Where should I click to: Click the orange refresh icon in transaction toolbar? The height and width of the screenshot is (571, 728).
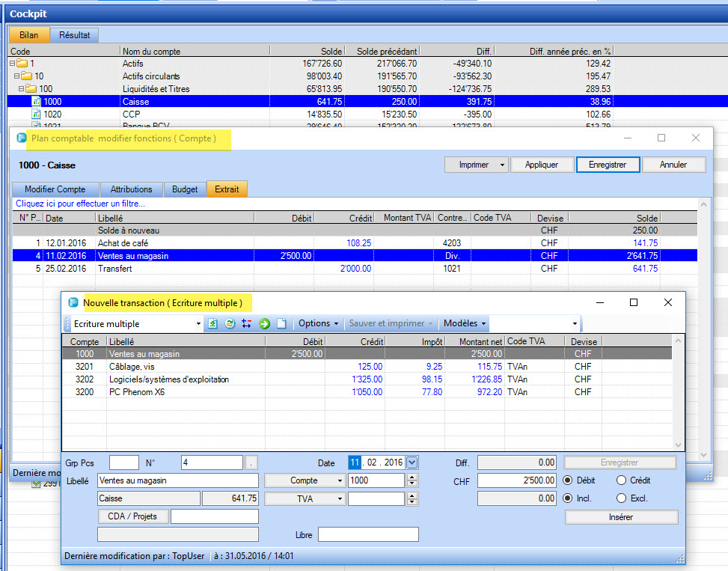pos(230,324)
